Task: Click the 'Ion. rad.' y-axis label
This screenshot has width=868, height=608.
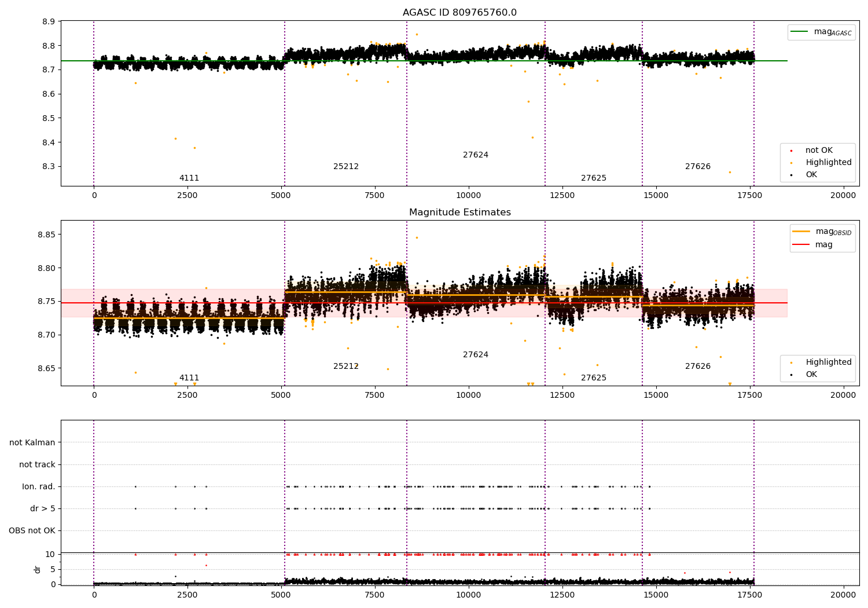Action: 39,487
